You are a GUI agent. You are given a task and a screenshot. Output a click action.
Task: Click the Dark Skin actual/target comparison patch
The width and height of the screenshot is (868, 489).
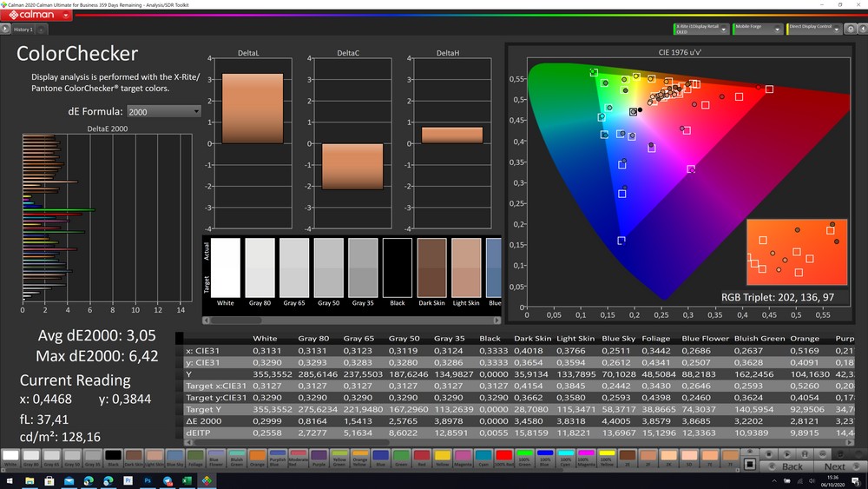point(431,268)
